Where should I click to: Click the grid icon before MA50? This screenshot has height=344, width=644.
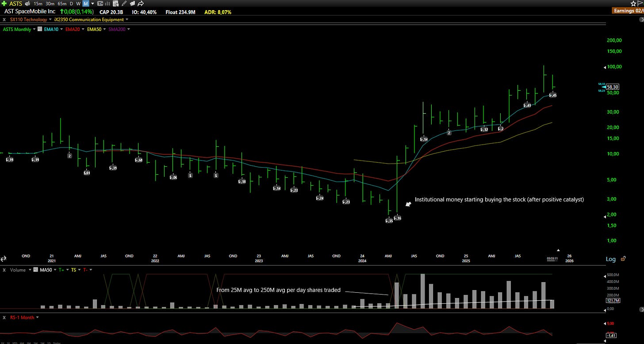[35, 270]
